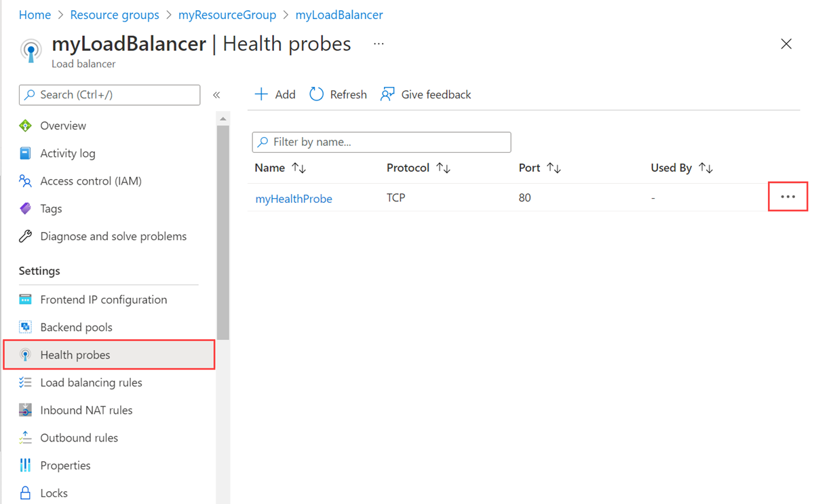The height and width of the screenshot is (504, 814).
Task: Click the Health probes sidebar icon
Action: click(25, 355)
